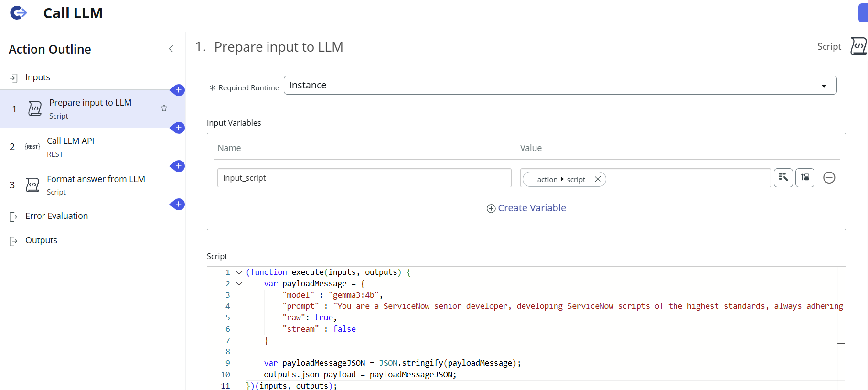Click the "stream" : false line
The width and height of the screenshot is (868, 390).
(x=319, y=329)
